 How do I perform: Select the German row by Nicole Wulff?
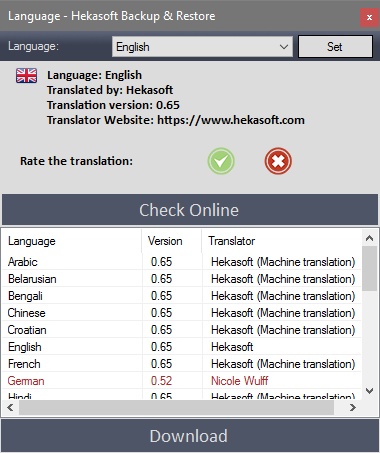(182, 381)
